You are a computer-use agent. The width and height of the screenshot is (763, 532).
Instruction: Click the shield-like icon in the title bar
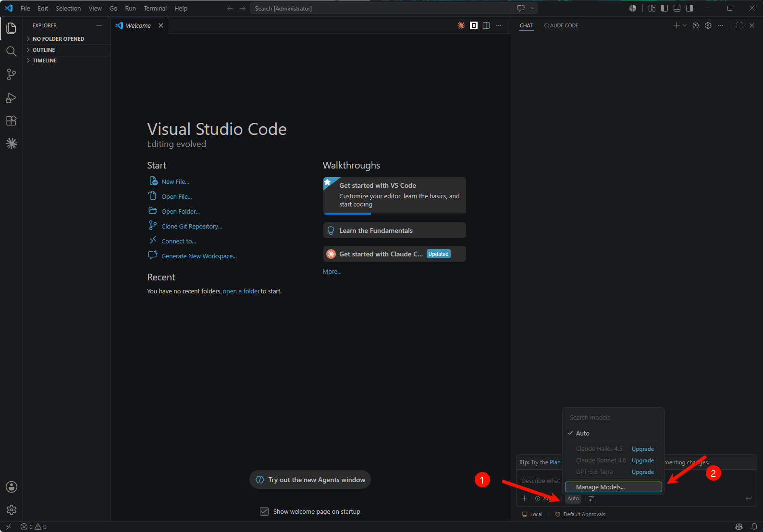coord(633,8)
